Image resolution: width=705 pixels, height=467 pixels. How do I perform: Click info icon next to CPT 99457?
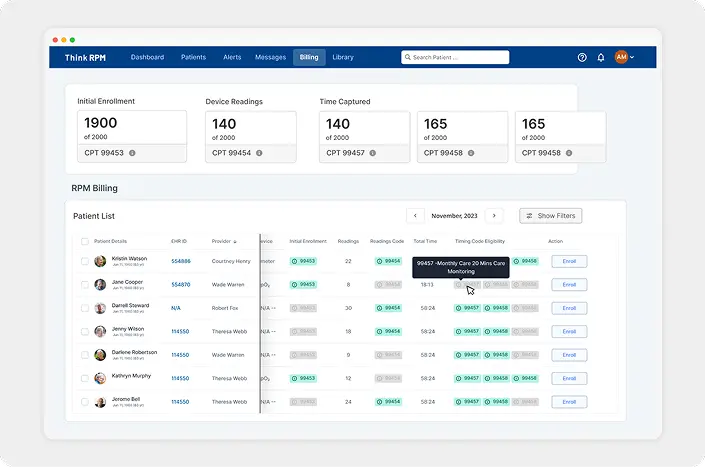tap(373, 153)
